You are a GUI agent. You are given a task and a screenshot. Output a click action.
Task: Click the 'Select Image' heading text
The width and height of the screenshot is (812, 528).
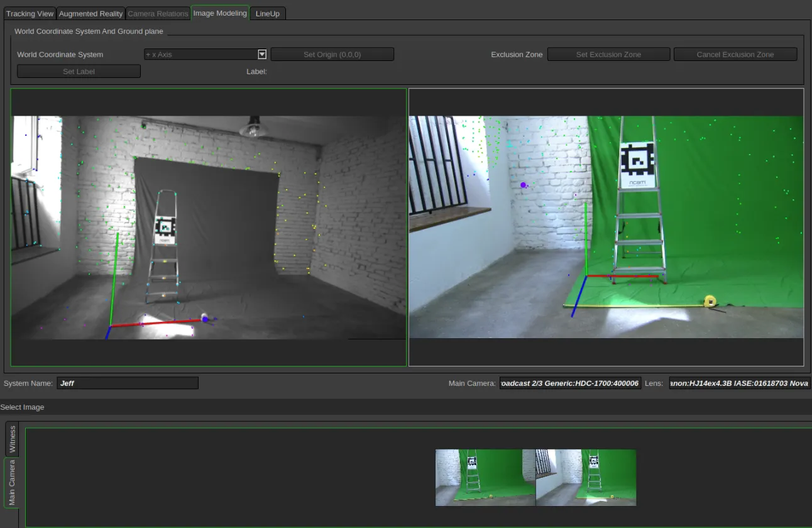coord(23,407)
